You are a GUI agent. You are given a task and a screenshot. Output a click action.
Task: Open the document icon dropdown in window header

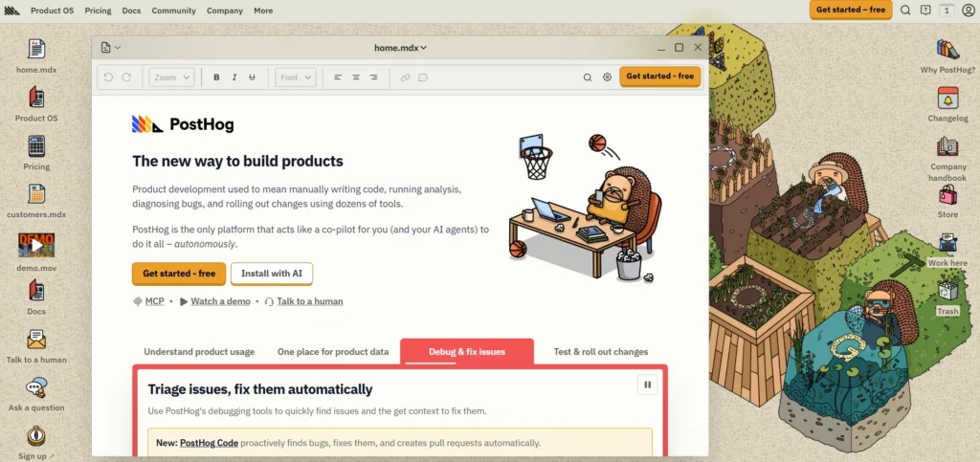(111, 48)
